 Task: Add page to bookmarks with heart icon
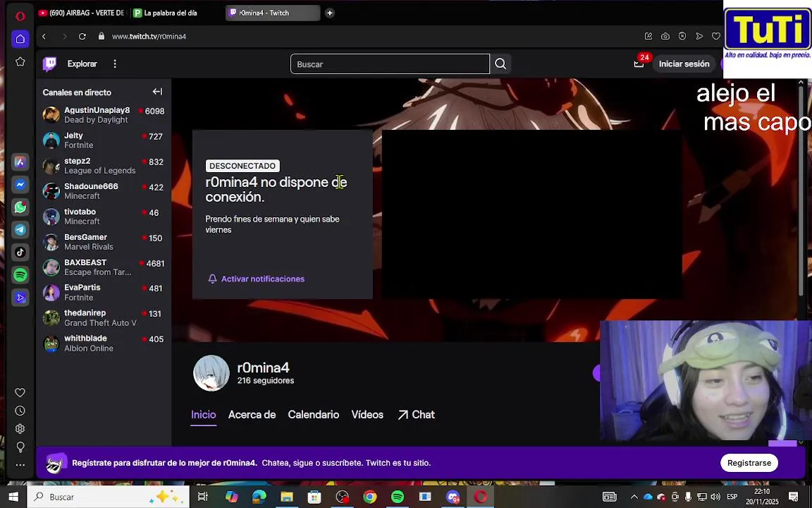[716, 36]
